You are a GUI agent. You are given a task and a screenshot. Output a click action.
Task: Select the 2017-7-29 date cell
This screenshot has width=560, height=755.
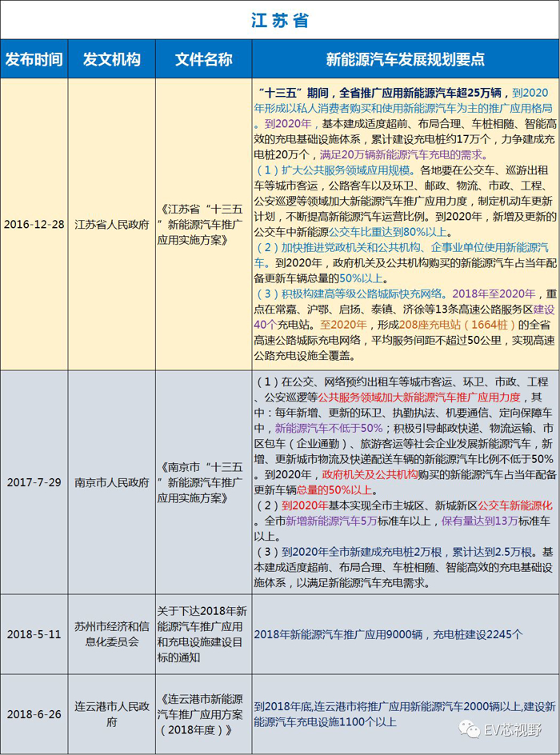point(33,482)
